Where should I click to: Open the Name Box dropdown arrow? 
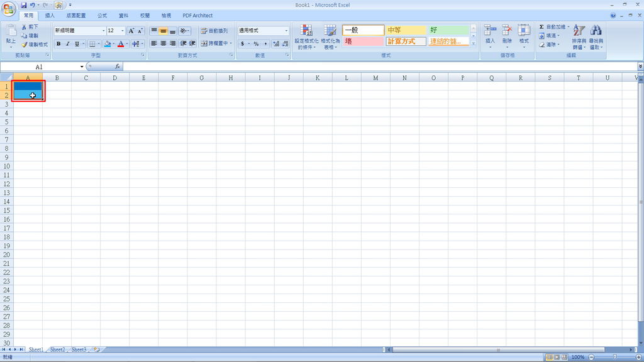coord(82,67)
